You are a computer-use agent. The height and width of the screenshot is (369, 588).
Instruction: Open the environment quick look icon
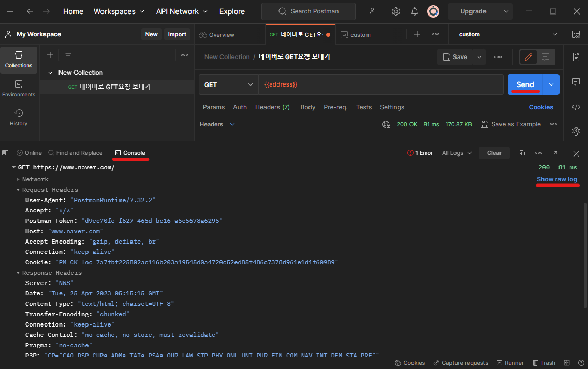point(576,34)
